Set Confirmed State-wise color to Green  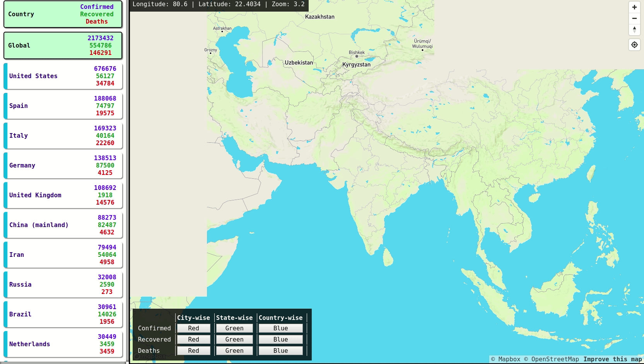[x=234, y=328]
